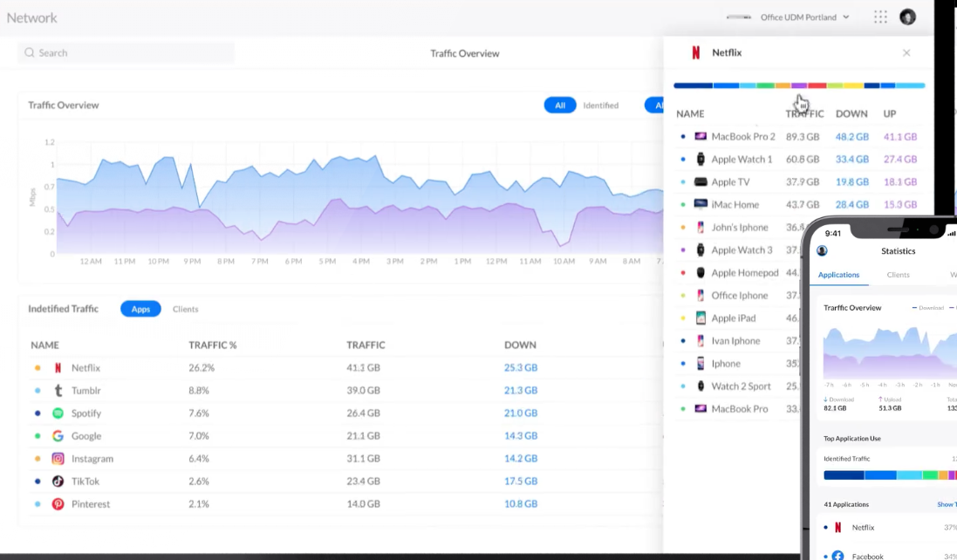The height and width of the screenshot is (560, 957).
Task: Click the Netflix traffic percentage 26.2%
Action: tap(202, 368)
